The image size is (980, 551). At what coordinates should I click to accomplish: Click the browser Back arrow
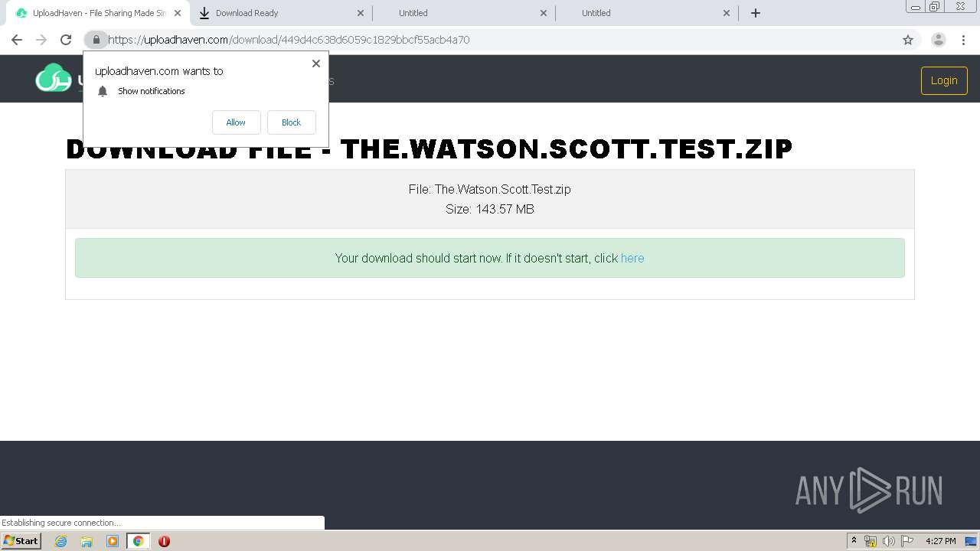(17, 40)
